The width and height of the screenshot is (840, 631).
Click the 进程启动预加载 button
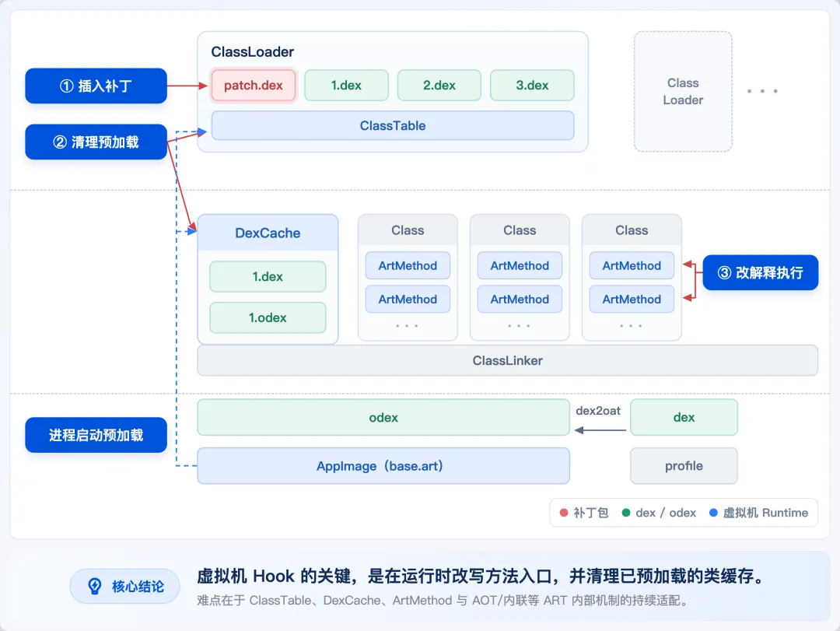(96, 435)
